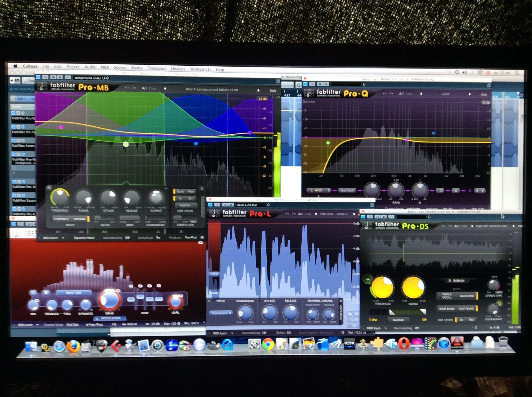Click undo arrow in Pro-MB header

(127, 88)
